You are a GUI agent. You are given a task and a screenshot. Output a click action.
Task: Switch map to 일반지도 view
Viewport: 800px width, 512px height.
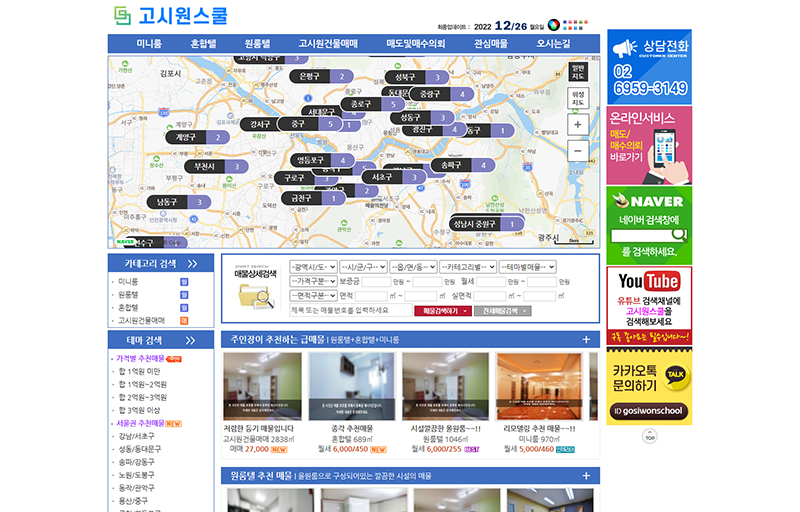tap(578, 71)
